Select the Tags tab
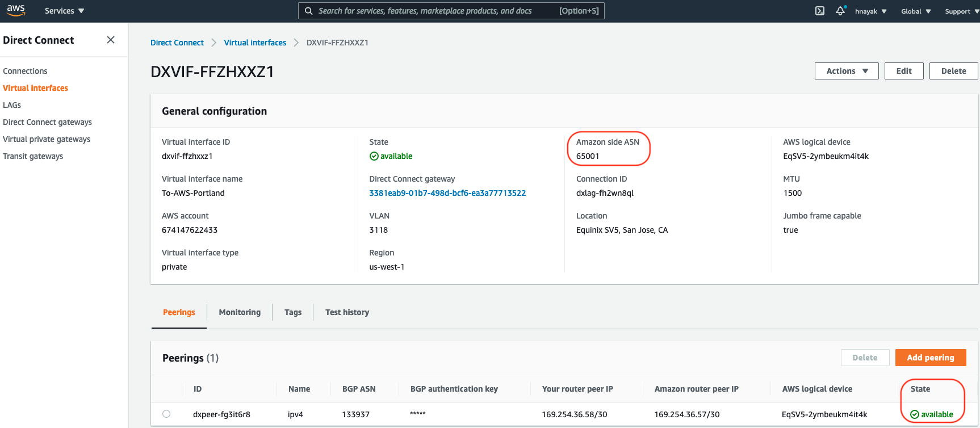This screenshot has width=980, height=428. [x=293, y=312]
